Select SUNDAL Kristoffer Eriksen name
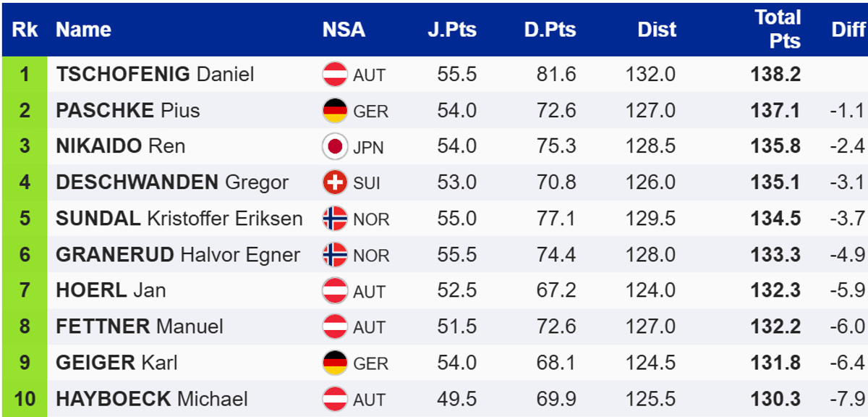 point(179,219)
